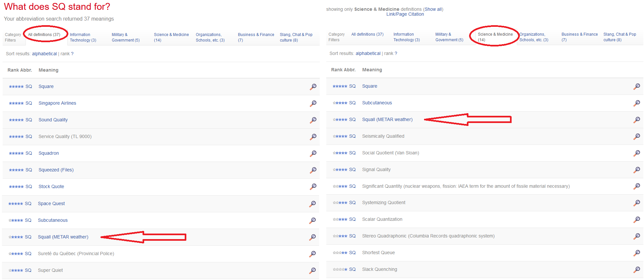
Task: Open Science & Medicine (14) filter in left panel
Action: (171, 37)
